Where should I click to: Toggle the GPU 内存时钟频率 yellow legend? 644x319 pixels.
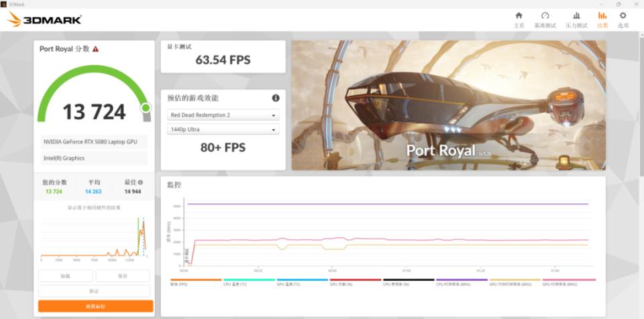515,282
